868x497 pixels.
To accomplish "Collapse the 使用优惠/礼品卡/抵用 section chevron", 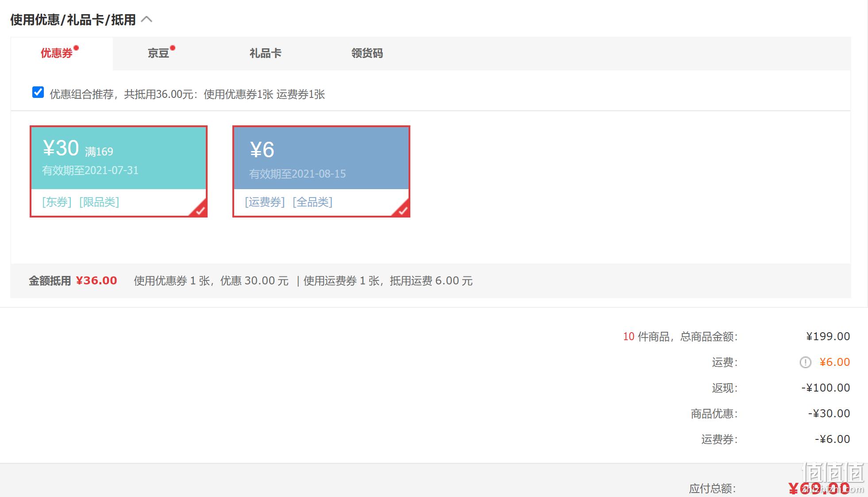I will 147,19.
